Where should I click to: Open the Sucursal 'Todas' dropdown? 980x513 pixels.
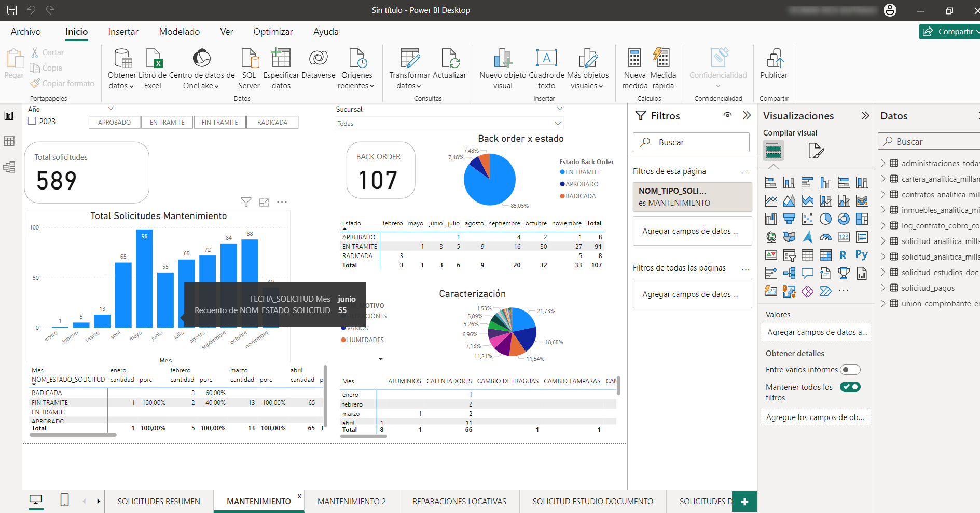[x=449, y=123]
